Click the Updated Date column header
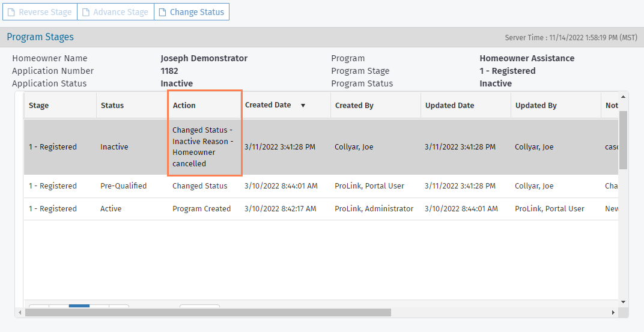This screenshot has width=644, height=332. pyautogui.click(x=450, y=106)
